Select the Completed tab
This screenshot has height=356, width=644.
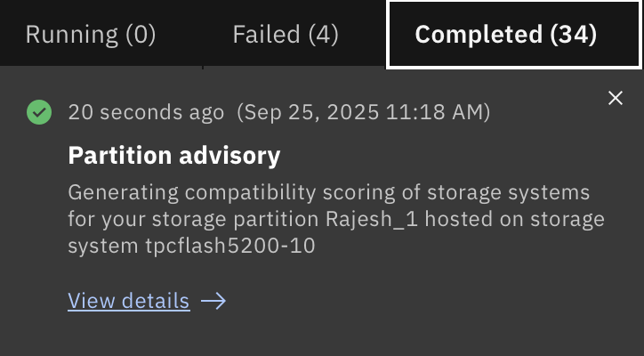pos(505,35)
